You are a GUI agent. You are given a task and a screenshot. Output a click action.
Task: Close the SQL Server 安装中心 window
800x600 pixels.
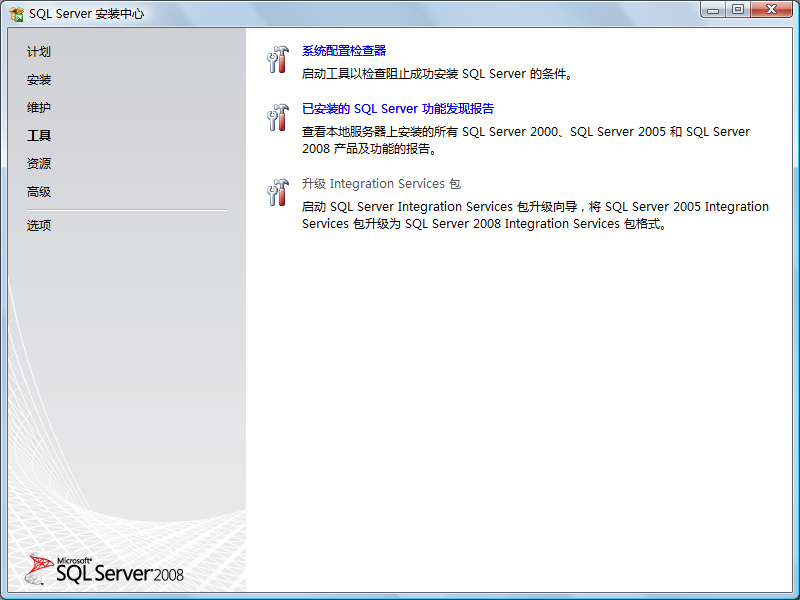771,10
